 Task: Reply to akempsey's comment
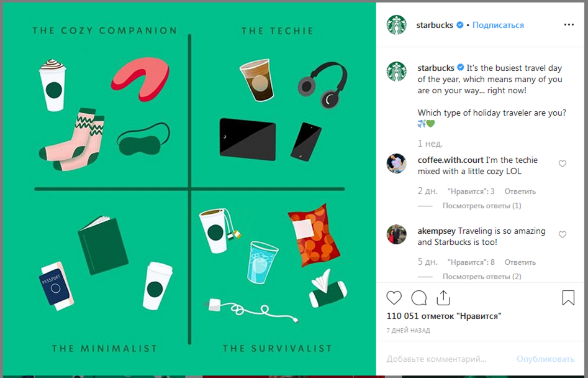tap(520, 262)
